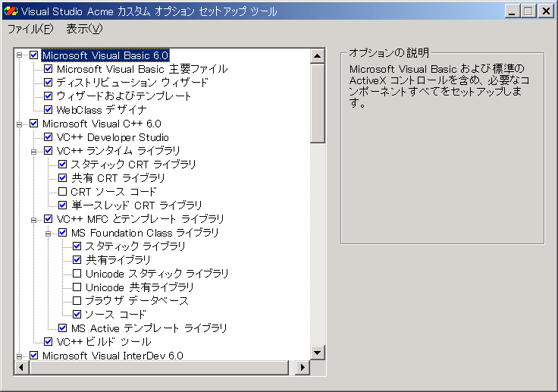Click the Visual Studio Acme title bar icon
Viewport: 558px width, 392px height.
coord(11,11)
